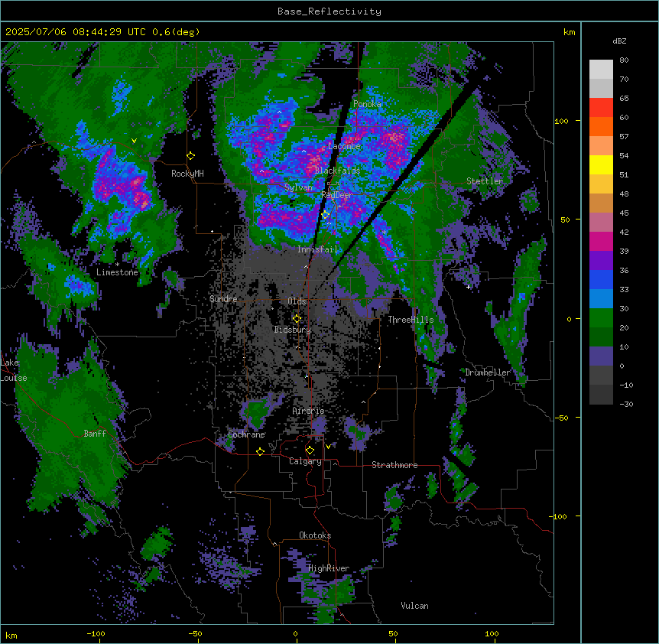This screenshot has height=644, width=659.
Task: Click the -100 tick on the bottom axis
Action: (96, 633)
